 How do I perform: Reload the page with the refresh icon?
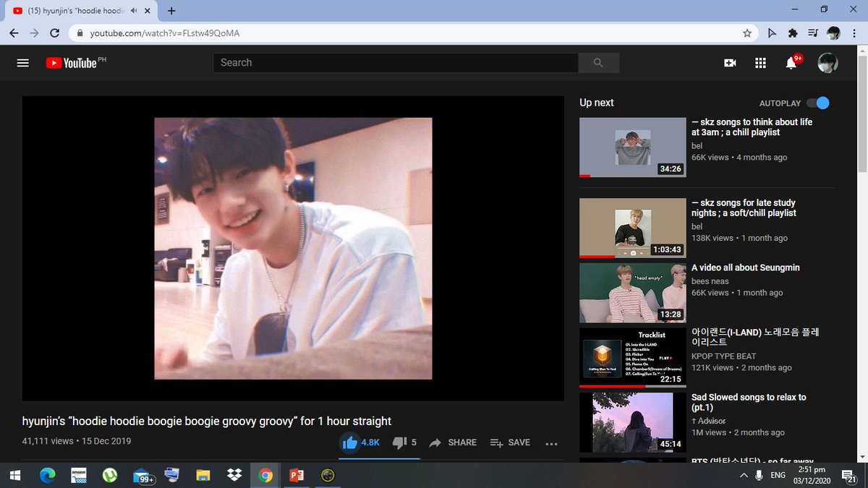[54, 33]
